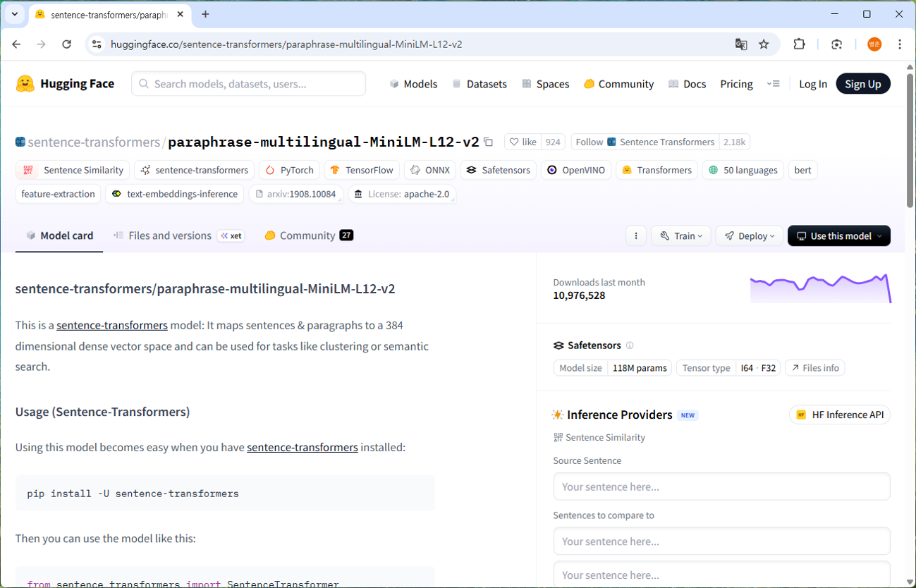Open the Chrome profile avatar
Image resolution: width=916 pixels, height=588 pixels.
coord(874,44)
